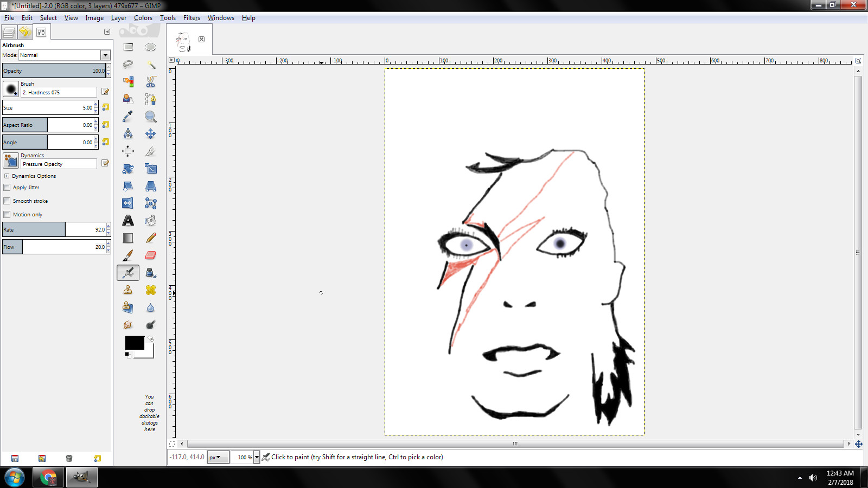The image size is (868, 488).
Task: Open the Colors menu
Action: [x=143, y=18]
